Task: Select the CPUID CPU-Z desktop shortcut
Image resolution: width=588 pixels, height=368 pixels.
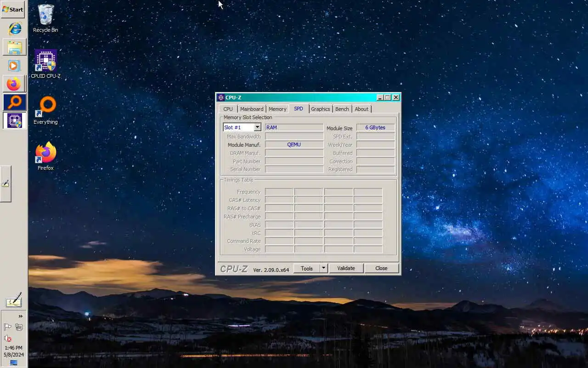Action: tap(45, 64)
